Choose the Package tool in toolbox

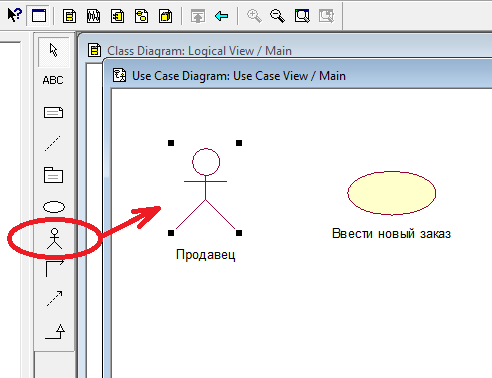tap(53, 175)
